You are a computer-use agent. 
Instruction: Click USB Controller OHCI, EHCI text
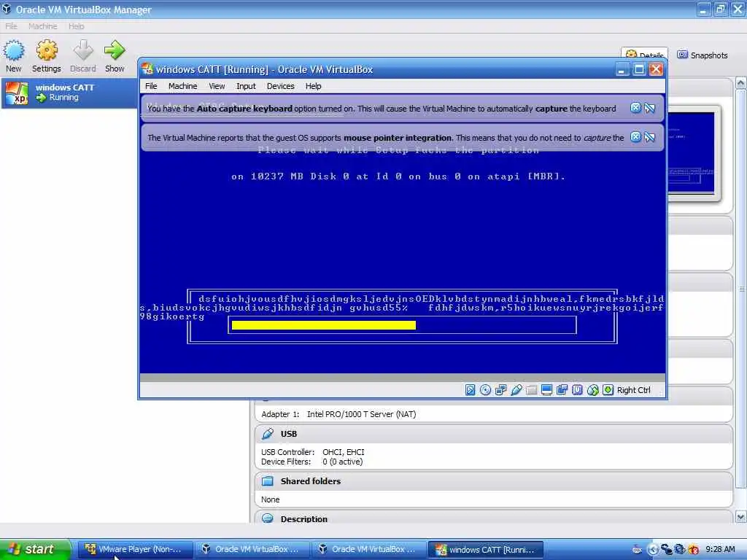tap(312, 452)
